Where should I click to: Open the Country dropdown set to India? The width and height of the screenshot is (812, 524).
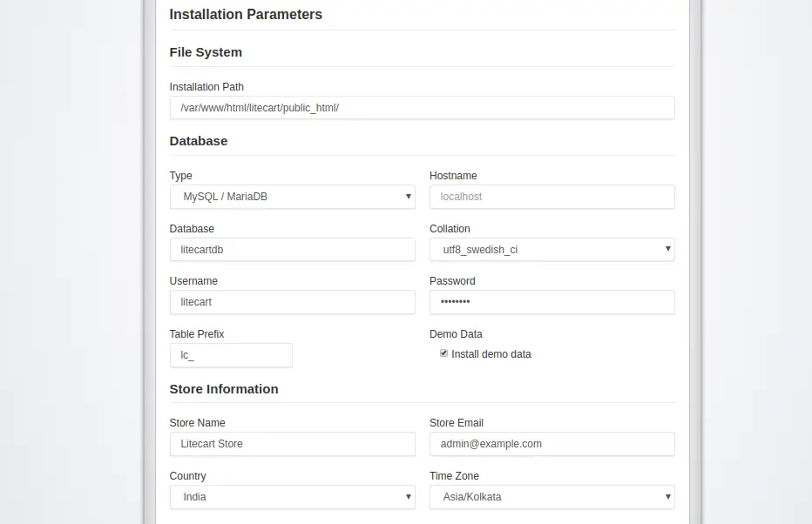[x=293, y=497]
